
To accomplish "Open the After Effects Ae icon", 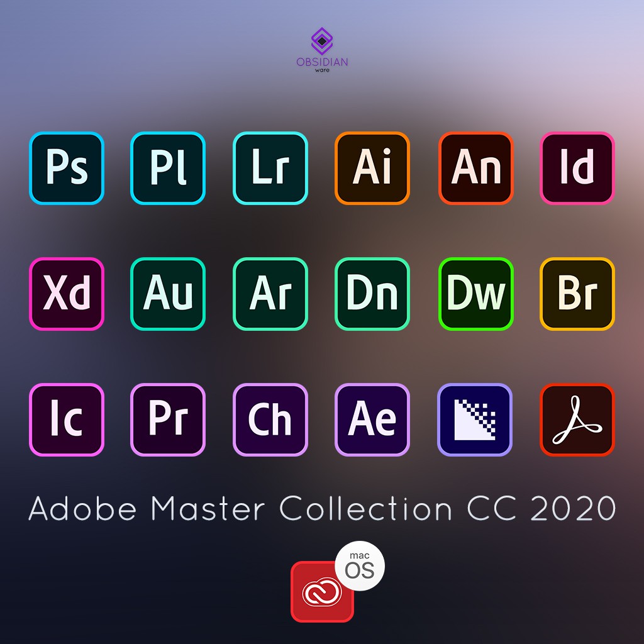I will click(x=372, y=419).
